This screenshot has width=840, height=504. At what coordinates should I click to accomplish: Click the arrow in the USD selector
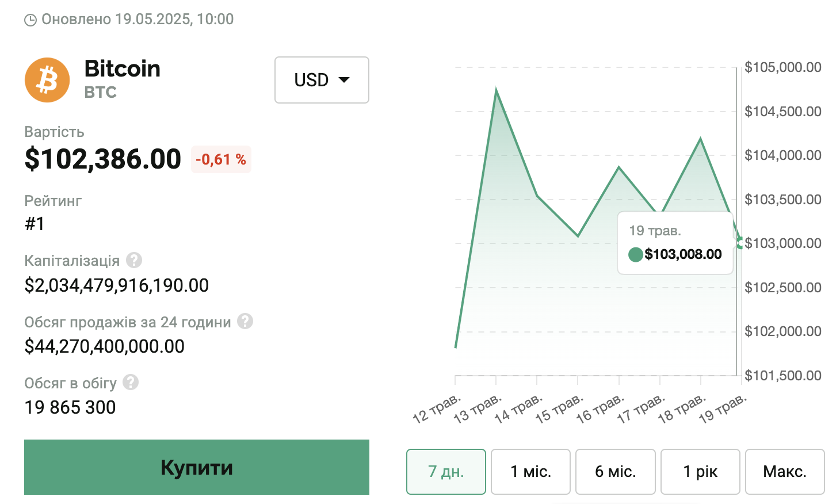tap(344, 80)
